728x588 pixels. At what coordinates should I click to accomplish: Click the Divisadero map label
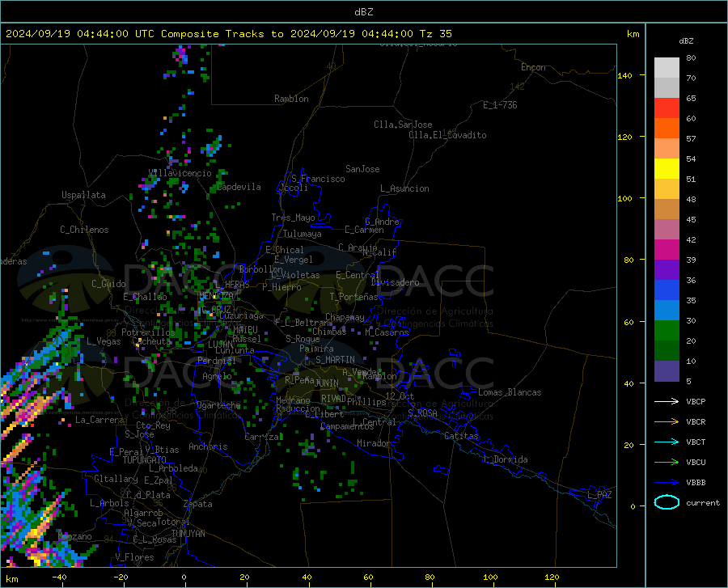(396, 282)
